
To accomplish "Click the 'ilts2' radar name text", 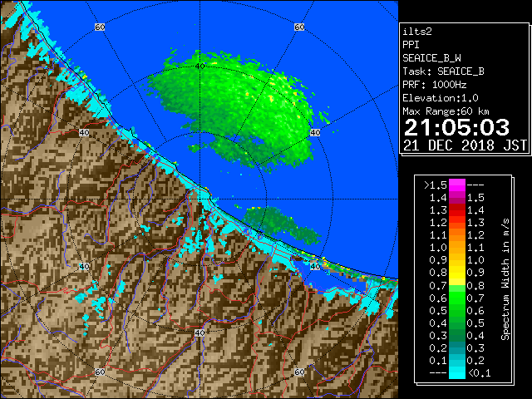I will pyautogui.click(x=417, y=32).
